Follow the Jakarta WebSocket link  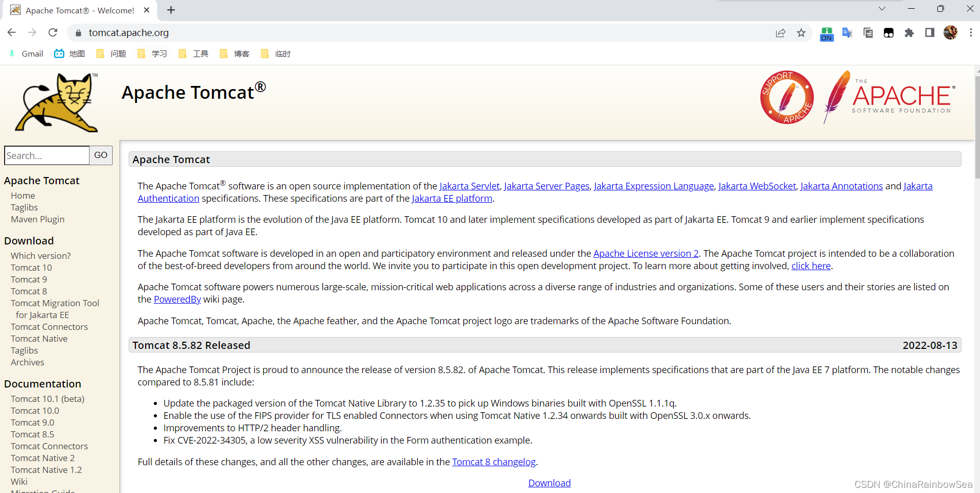(x=757, y=186)
